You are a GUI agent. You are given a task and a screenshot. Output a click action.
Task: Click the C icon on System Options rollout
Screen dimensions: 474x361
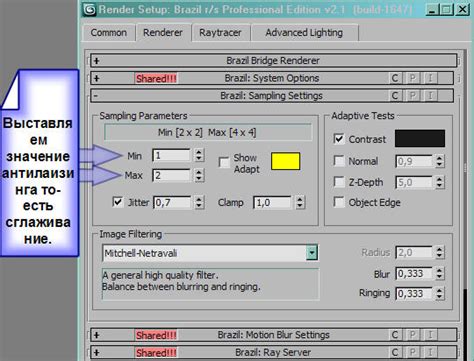pos(395,78)
